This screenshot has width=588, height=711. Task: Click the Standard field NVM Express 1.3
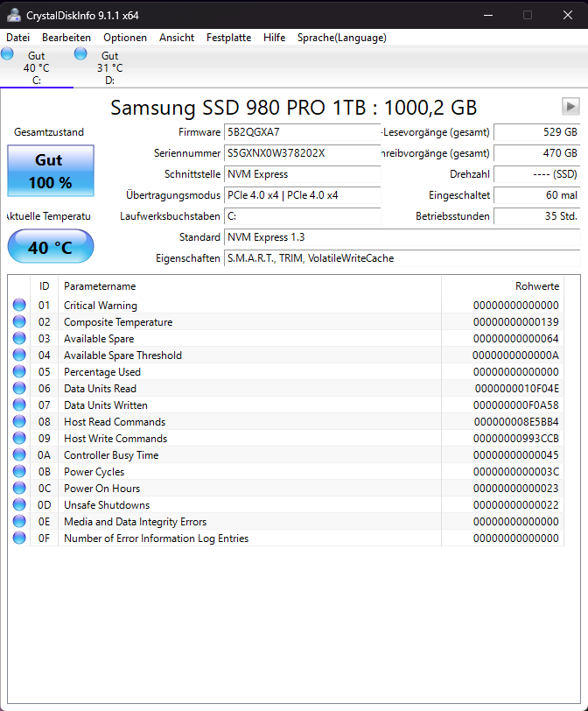click(402, 237)
